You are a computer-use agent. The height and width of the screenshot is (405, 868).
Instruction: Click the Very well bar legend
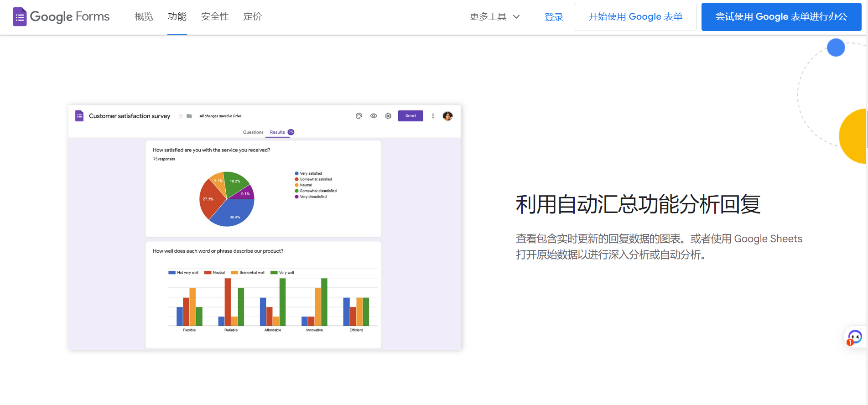[x=282, y=273]
